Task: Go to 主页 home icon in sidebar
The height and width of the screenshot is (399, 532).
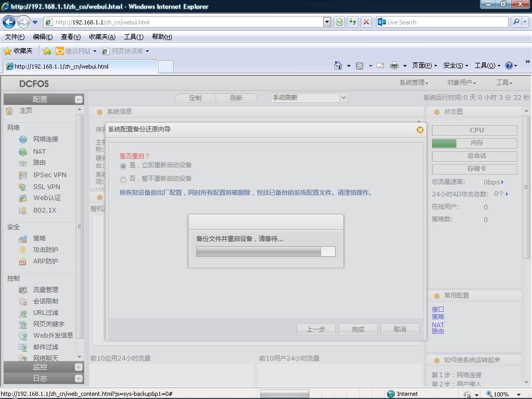Action: click(9, 111)
